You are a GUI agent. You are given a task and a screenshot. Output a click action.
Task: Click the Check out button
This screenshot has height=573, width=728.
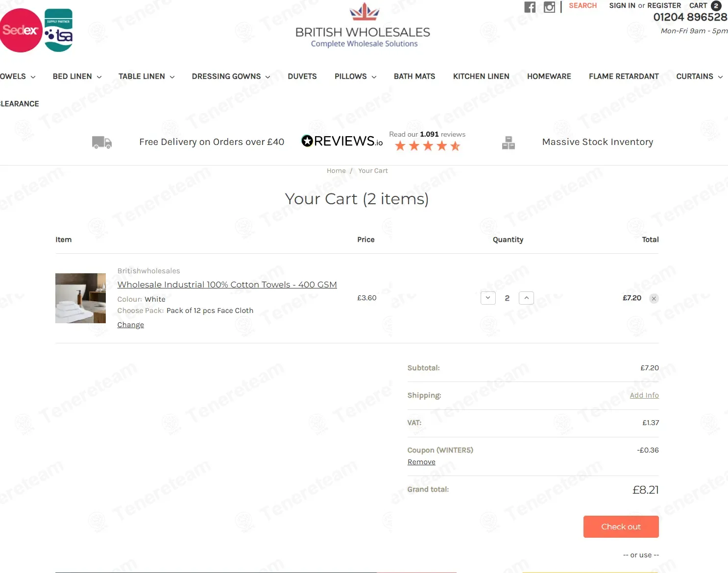(621, 526)
